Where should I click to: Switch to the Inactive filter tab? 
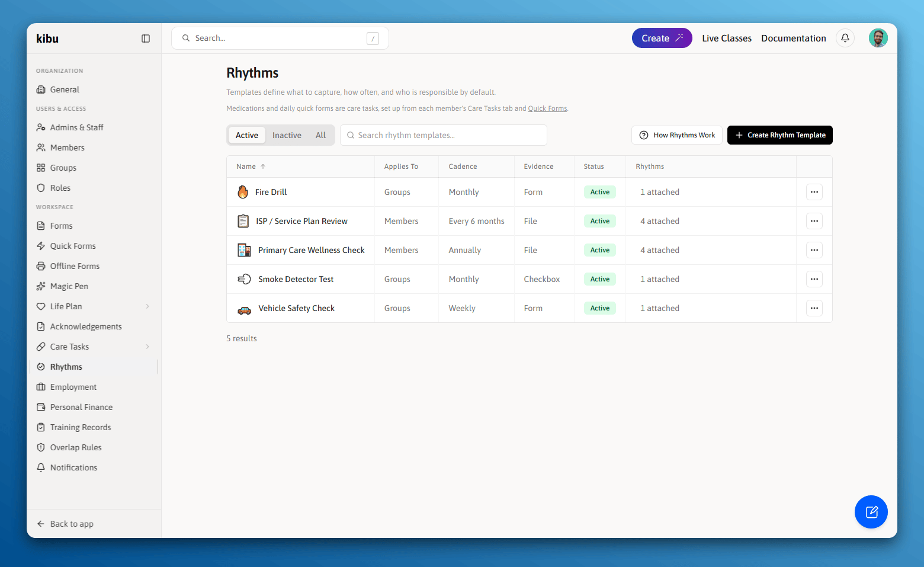287,135
